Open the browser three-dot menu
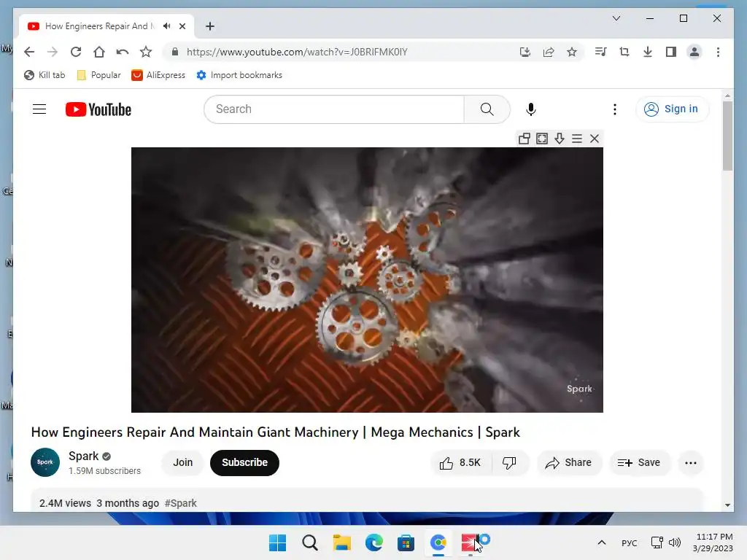The image size is (747, 560). tap(718, 52)
